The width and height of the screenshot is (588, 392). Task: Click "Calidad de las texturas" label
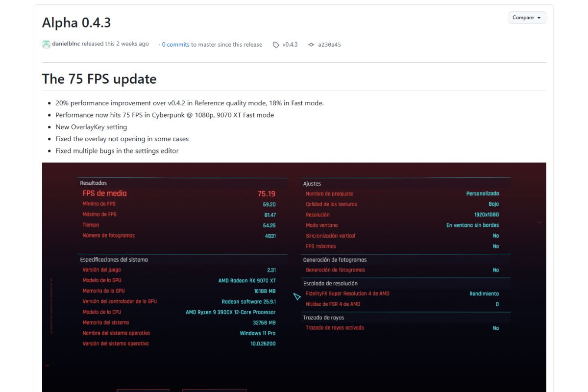click(331, 204)
